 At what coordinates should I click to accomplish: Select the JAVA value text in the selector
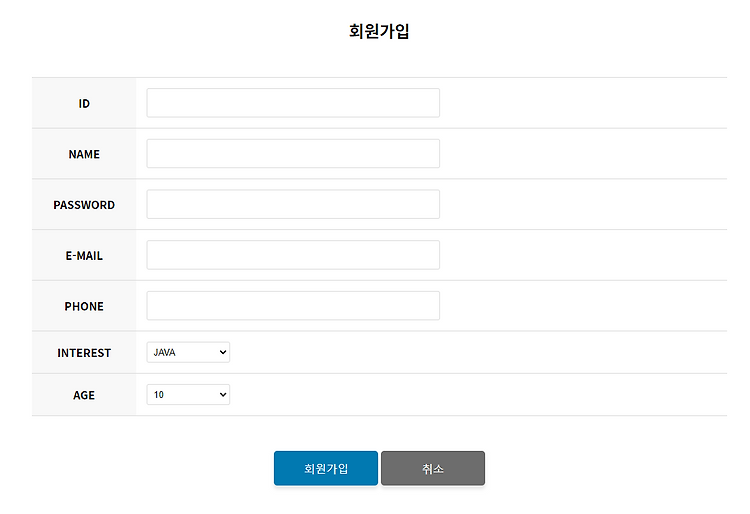coord(165,352)
